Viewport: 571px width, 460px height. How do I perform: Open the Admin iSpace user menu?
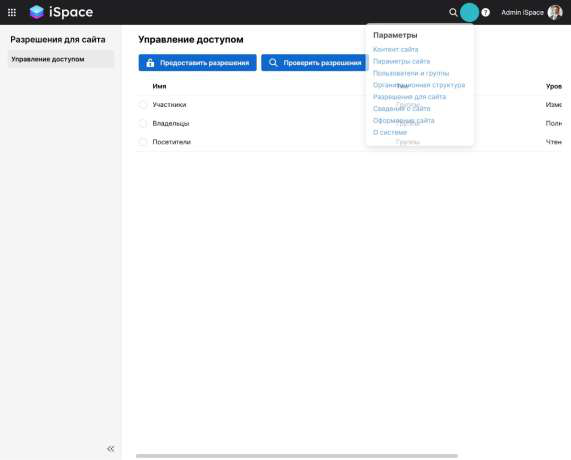point(522,12)
